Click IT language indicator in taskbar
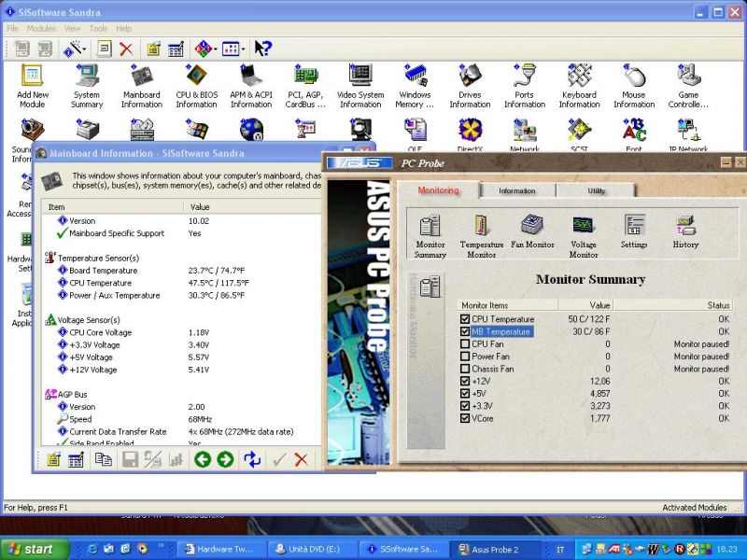 point(560,550)
